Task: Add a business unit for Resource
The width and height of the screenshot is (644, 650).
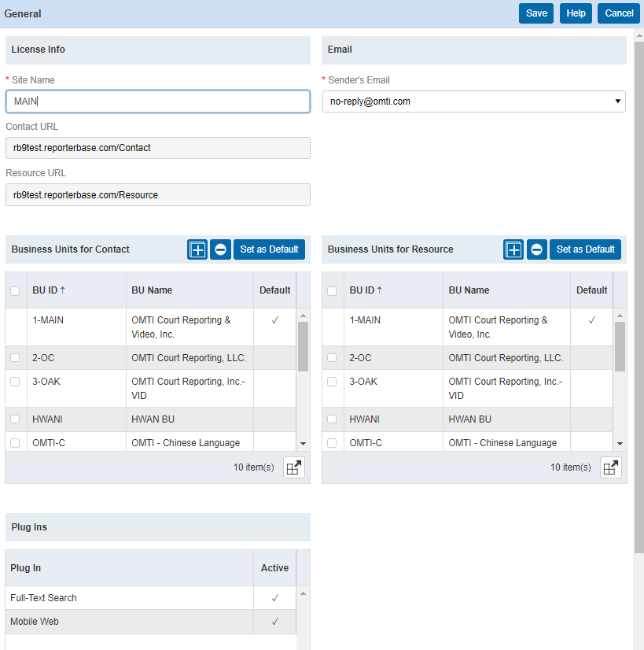Action: pos(513,249)
